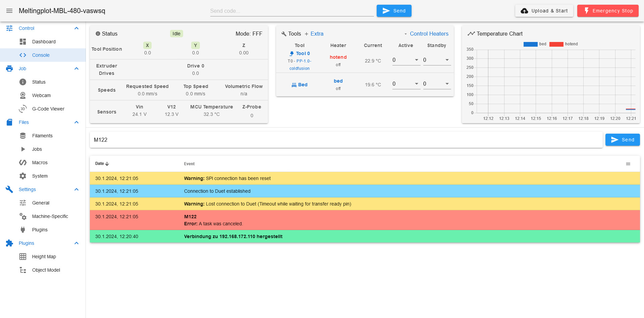
Task: Select the Tool 0 link
Action: 300,53
